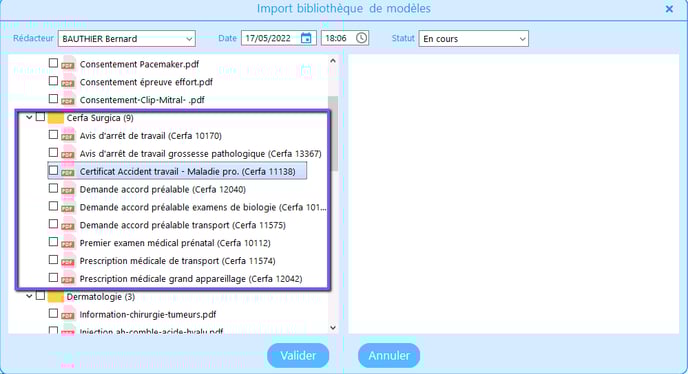Click PDF icon of Demande accord préalable (Cerfa 12040)

coord(68,190)
